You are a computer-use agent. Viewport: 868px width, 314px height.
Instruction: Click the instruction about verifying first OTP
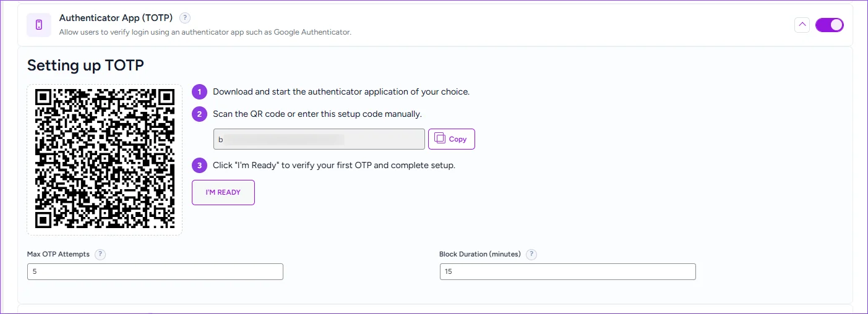334,165
